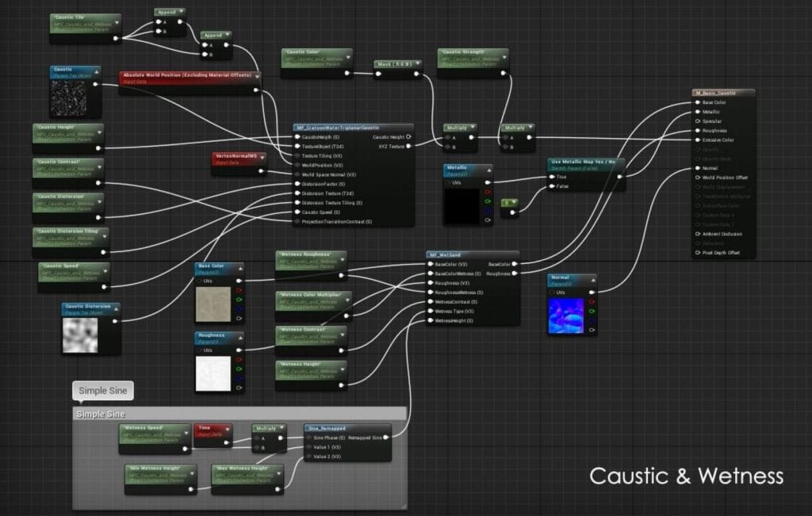The width and height of the screenshot is (812, 516).
Task: Click the Normal input pin on M_Basic_Caustic
Action: coord(698,168)
